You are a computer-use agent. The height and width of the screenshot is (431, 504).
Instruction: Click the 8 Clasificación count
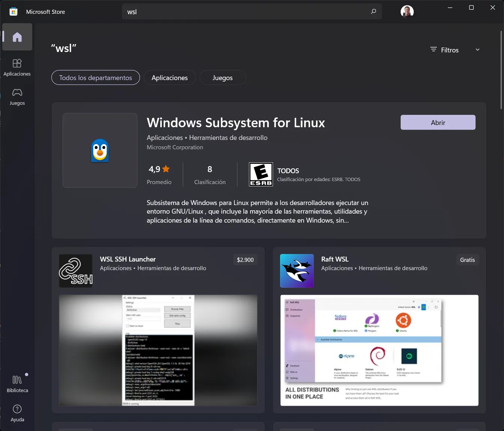coord(210,175)
